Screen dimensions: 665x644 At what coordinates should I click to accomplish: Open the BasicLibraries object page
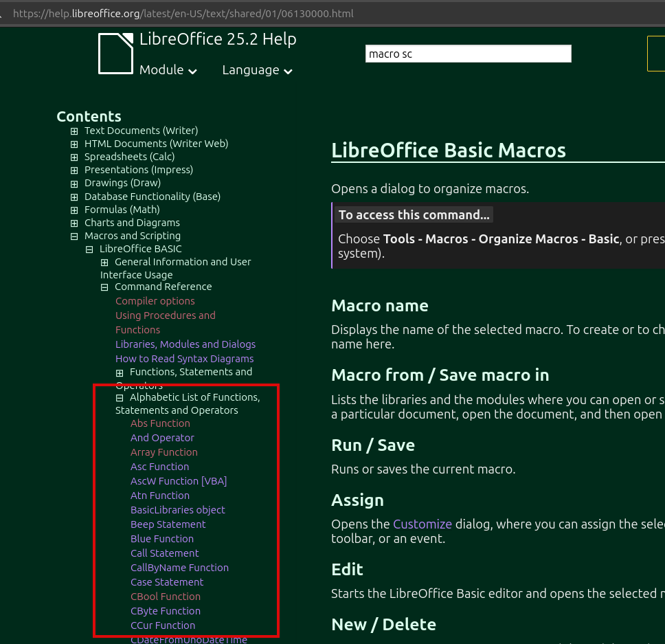click(x=178, y=510)
